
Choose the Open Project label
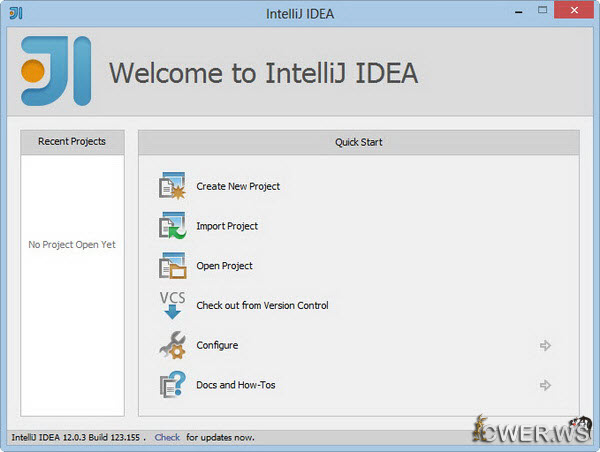224,266
